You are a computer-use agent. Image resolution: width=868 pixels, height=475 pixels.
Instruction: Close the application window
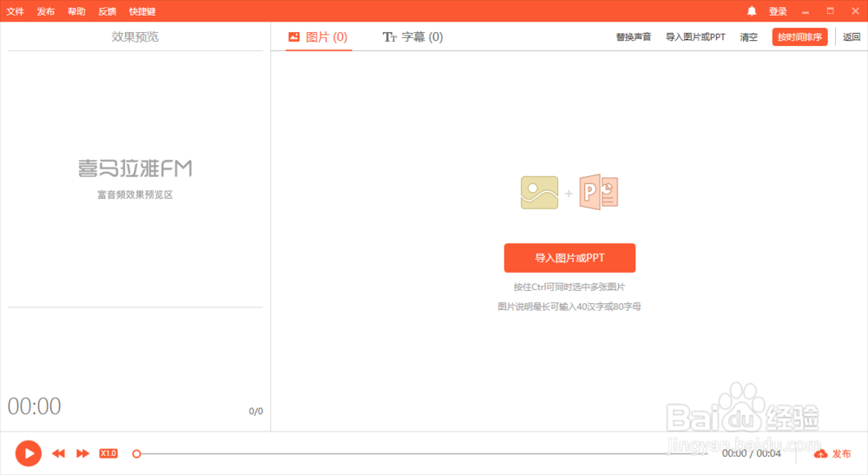tap(855, 11)
